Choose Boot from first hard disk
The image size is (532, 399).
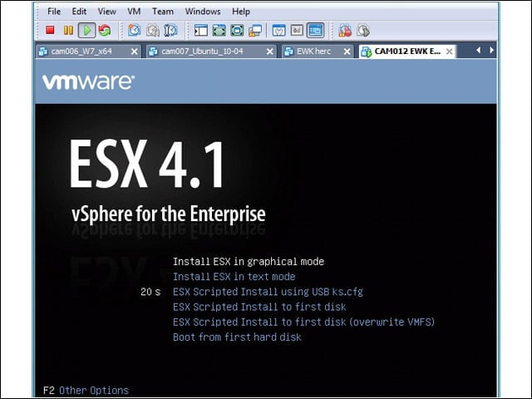(237, 337)
